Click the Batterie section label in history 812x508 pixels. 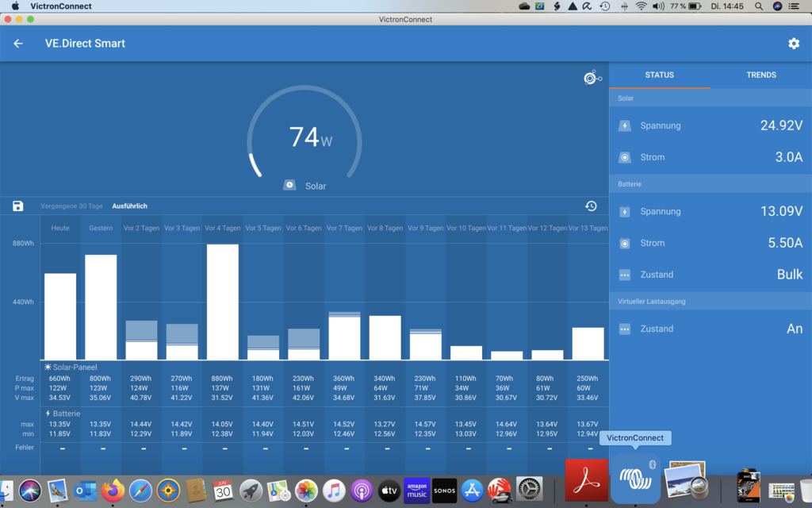click(x=63, y=414)
